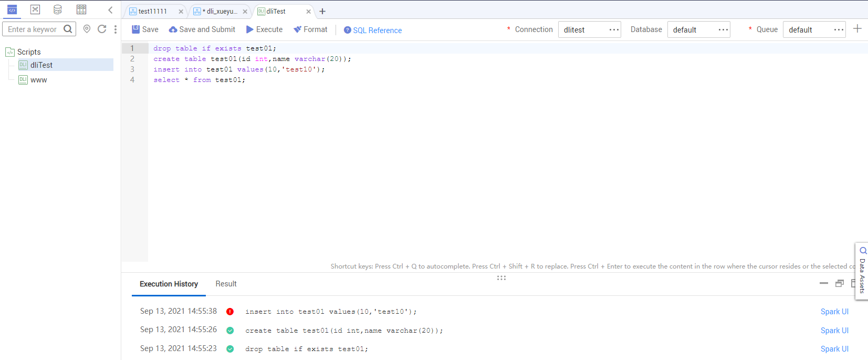Click the failed status icon for insert
868x360 pixels.
(x=230, y=312)
